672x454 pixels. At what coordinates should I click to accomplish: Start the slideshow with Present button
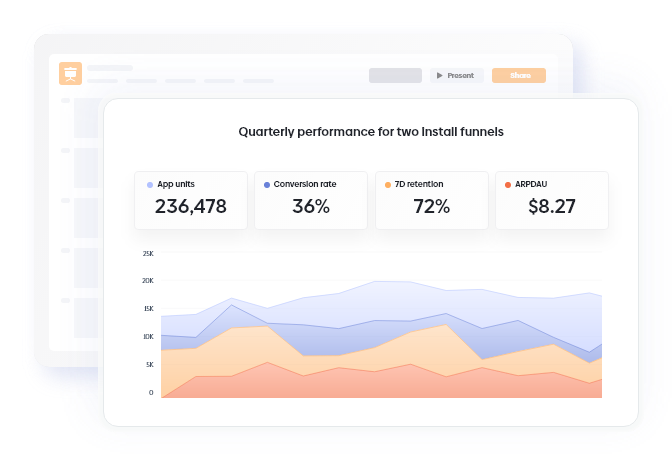click(x=457, y=75)
